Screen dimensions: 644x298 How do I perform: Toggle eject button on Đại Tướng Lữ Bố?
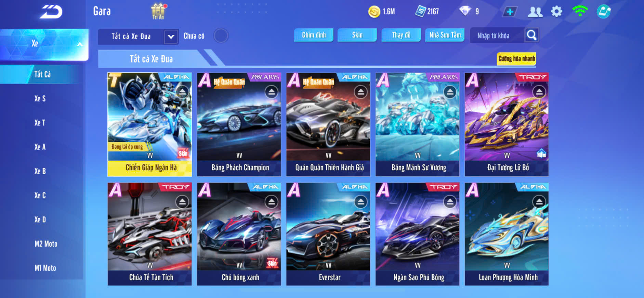[539, 92]
